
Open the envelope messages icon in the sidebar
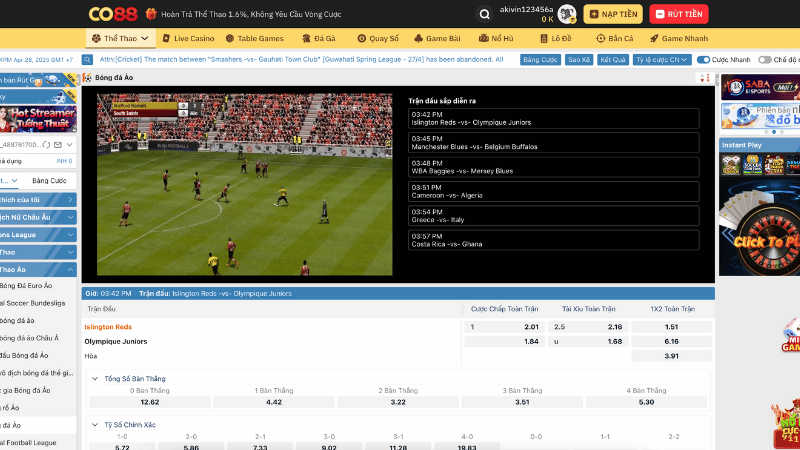click(x=58, y=145)
